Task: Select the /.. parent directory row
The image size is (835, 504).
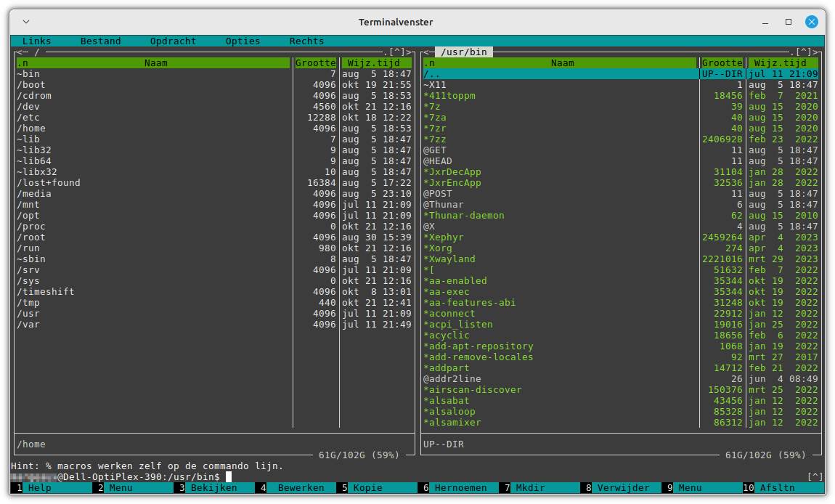Action: [x=621, y=74]
